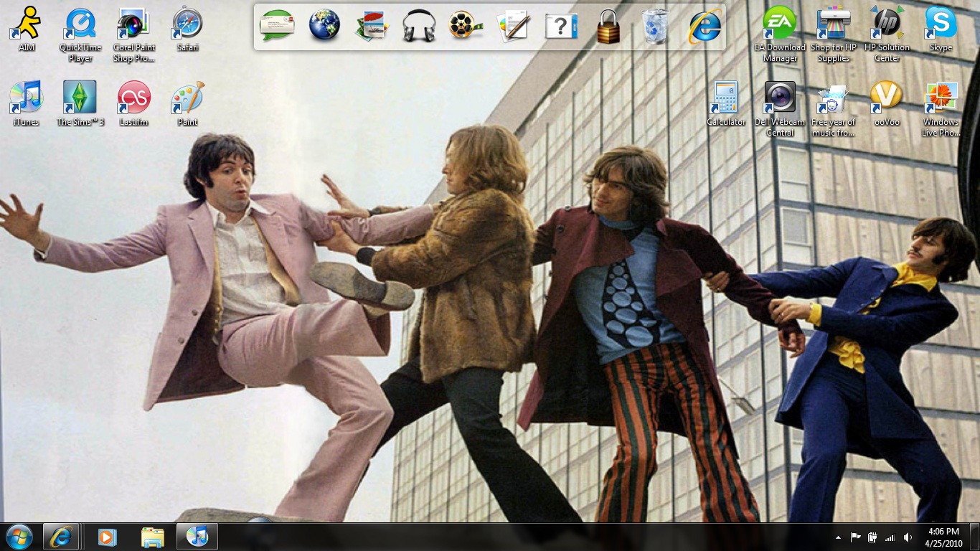
Task: Open the Windows Start menu
Action: 19,537
